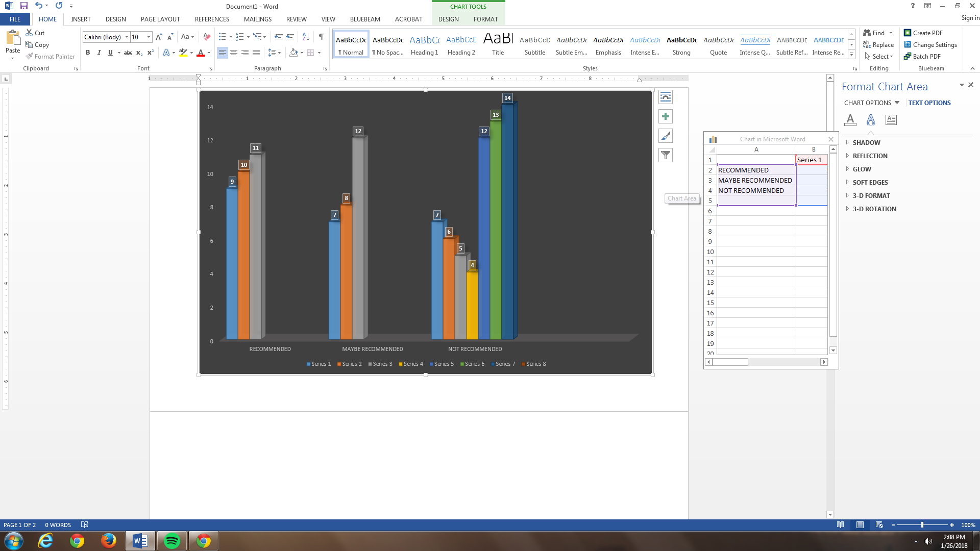Toggle strikethrough formatting

(128, 53)
